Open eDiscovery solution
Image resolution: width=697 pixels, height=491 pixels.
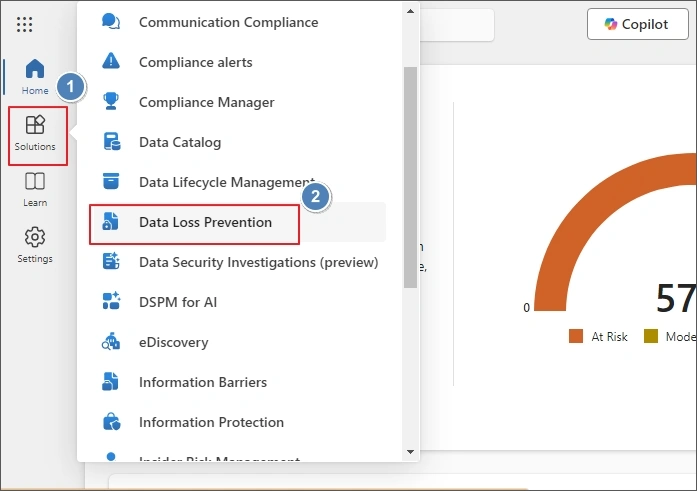[174, 342]
